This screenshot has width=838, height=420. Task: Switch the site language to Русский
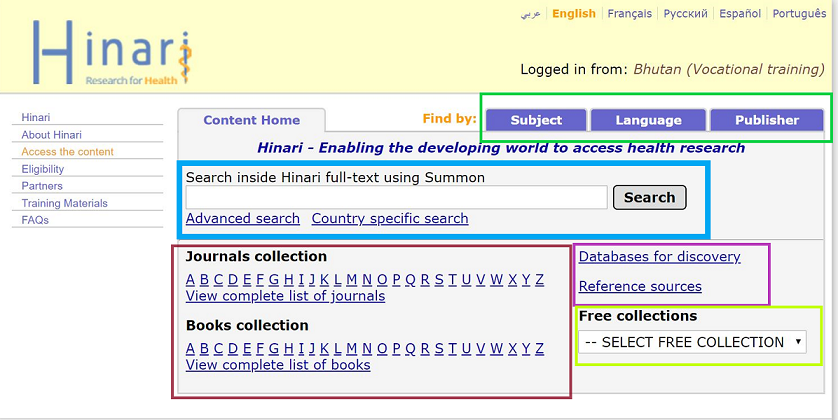[x=686, y=14]
